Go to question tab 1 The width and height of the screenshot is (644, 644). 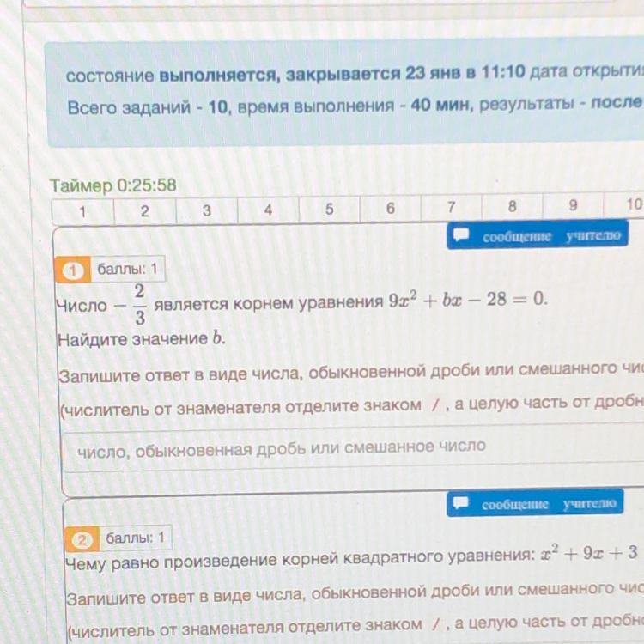83,211
